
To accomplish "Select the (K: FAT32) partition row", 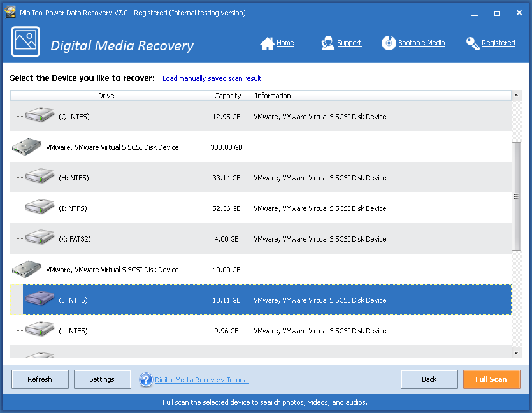I will click(x=261, y=238).
